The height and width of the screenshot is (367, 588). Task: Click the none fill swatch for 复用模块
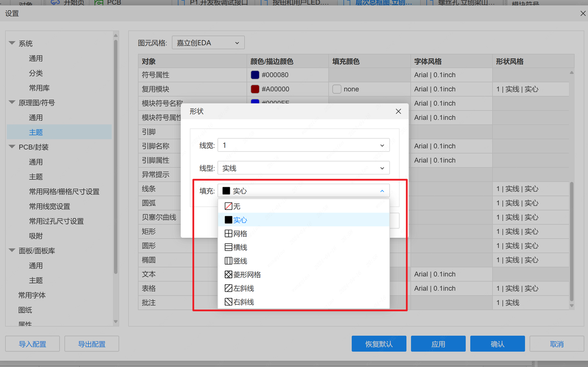point(337,89)
